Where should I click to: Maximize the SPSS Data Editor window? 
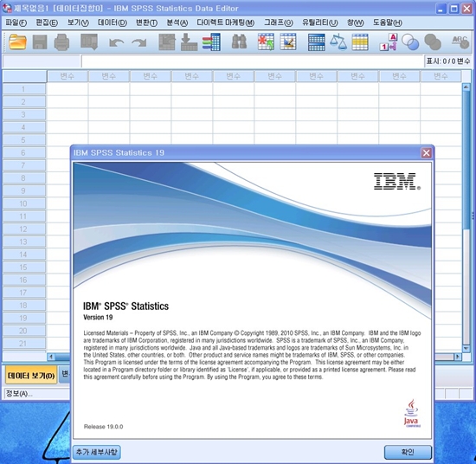(x=453, y=9)
